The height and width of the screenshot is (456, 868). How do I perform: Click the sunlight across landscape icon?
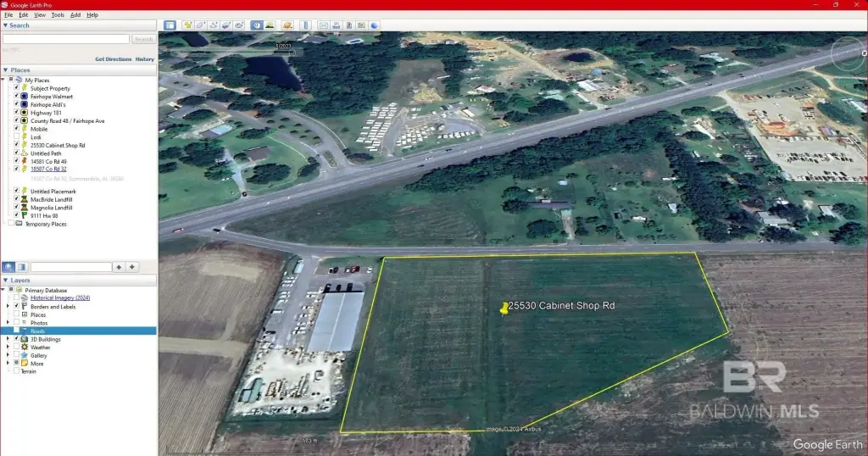coord(271,25)
